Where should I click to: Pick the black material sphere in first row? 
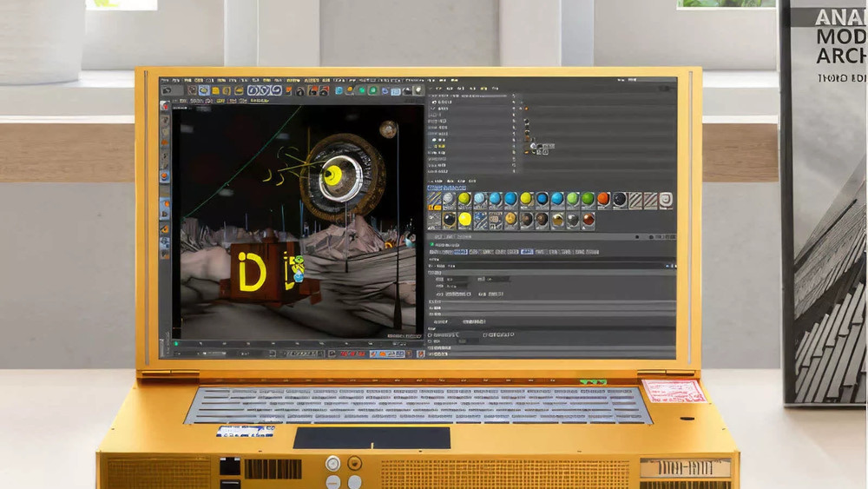pos(620,199)
